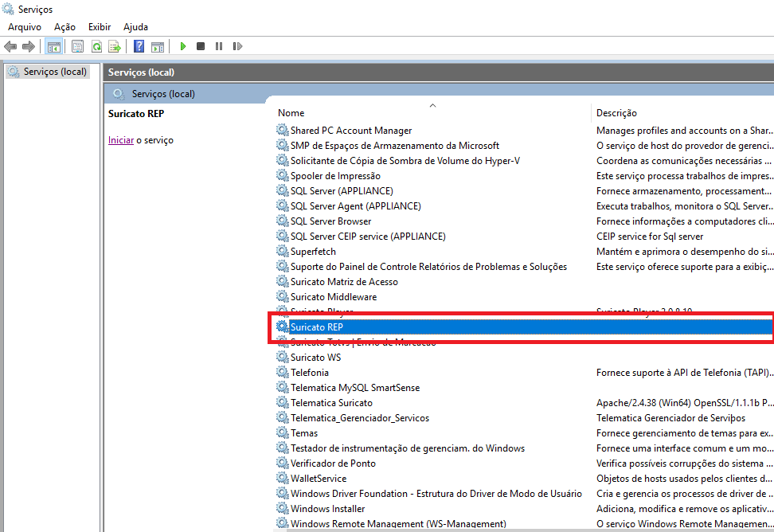The height and width of the screenshot is (532, 774).
Task: Stop the service with the square icon
Action: (x=201, y=46)
